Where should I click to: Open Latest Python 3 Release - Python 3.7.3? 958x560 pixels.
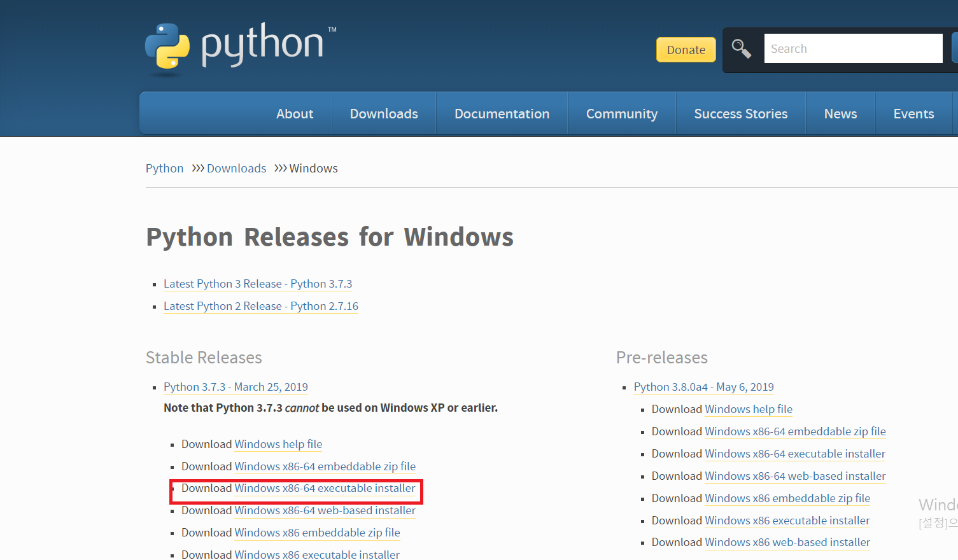[258, 284]
